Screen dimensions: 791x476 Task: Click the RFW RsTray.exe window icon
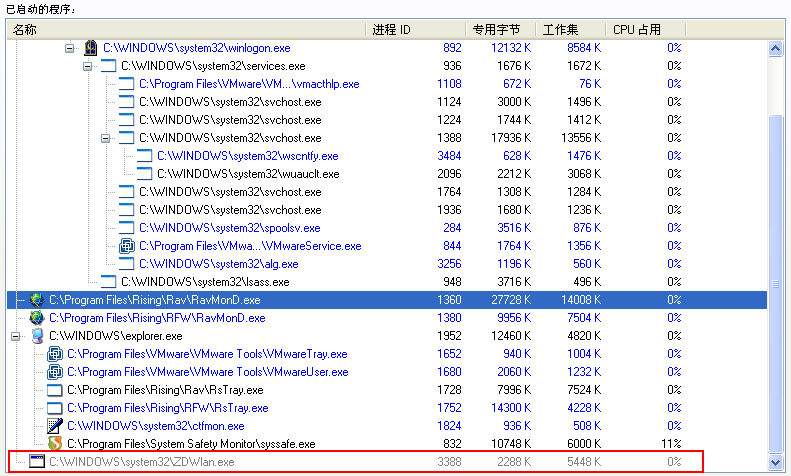click(x=54, y=408)
